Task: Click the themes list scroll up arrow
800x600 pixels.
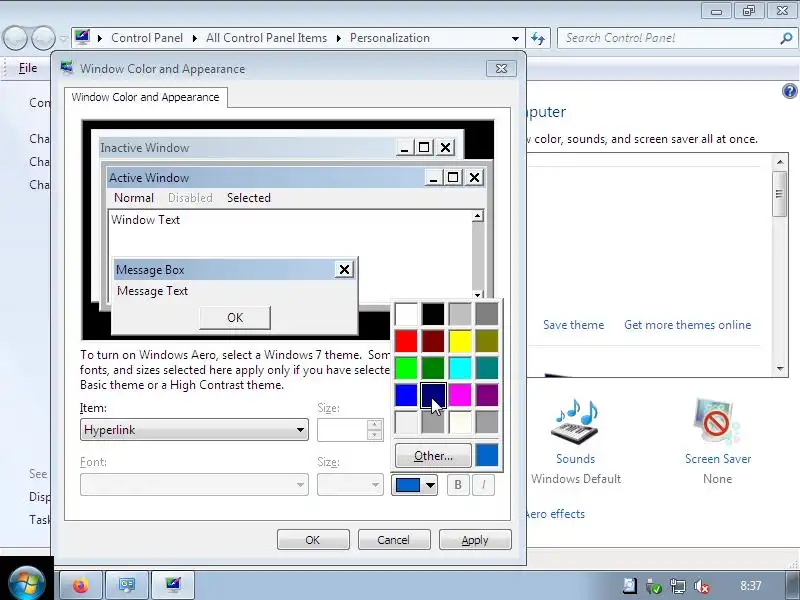Action: (780, 162)
